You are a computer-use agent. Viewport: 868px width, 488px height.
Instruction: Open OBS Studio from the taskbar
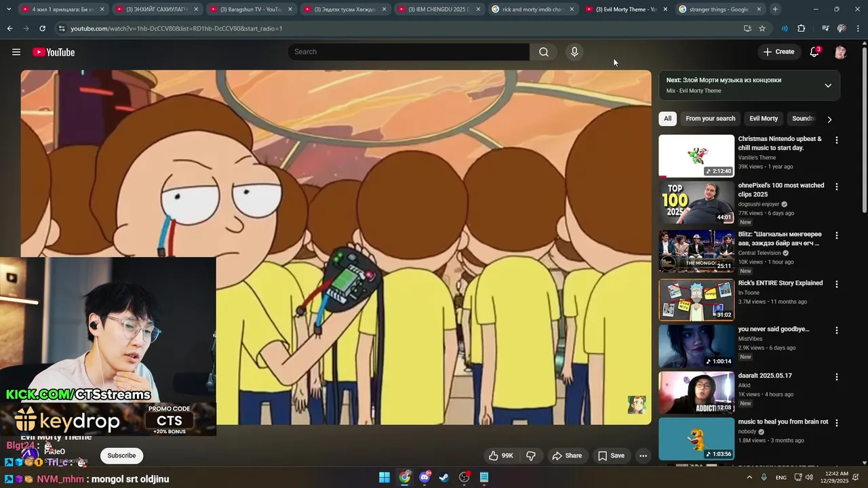tap(465, 477)
